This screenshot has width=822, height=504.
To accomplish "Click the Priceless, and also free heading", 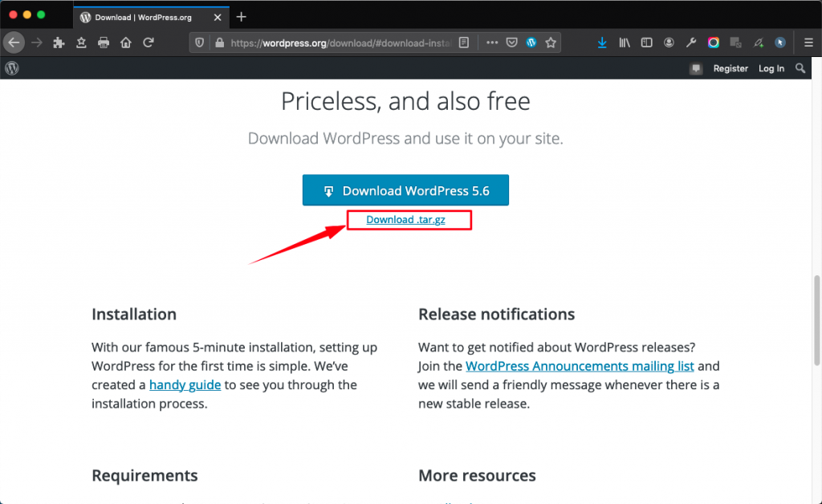I will point(405,101).
